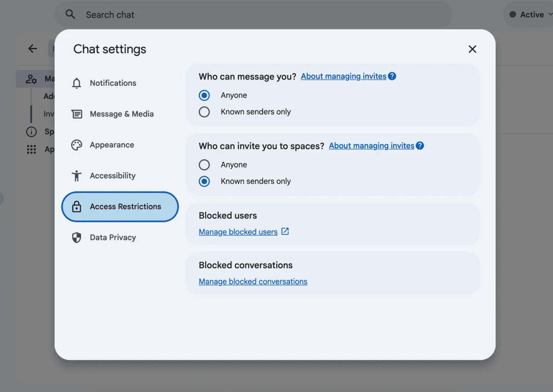Open Manage blocked conversations
Image resolution: width=553 pixels, height=392 pixels.
pyautogui.click(x=253, y=281)
